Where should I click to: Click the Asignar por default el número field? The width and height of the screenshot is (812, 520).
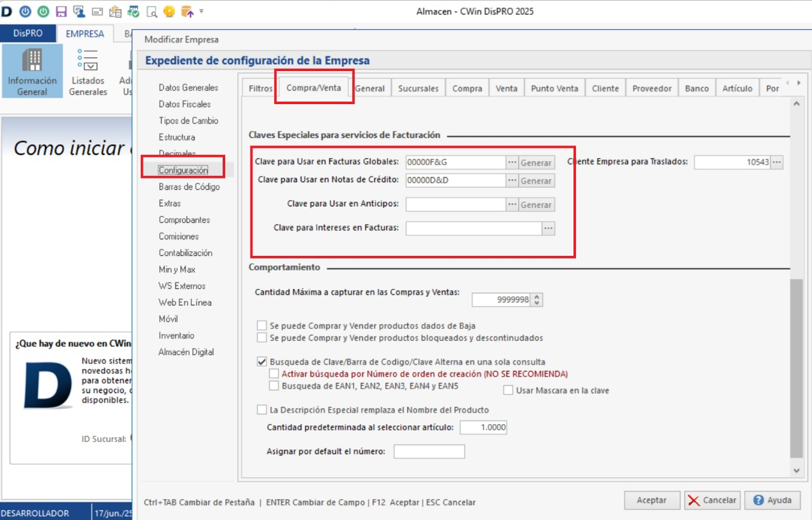429,452
